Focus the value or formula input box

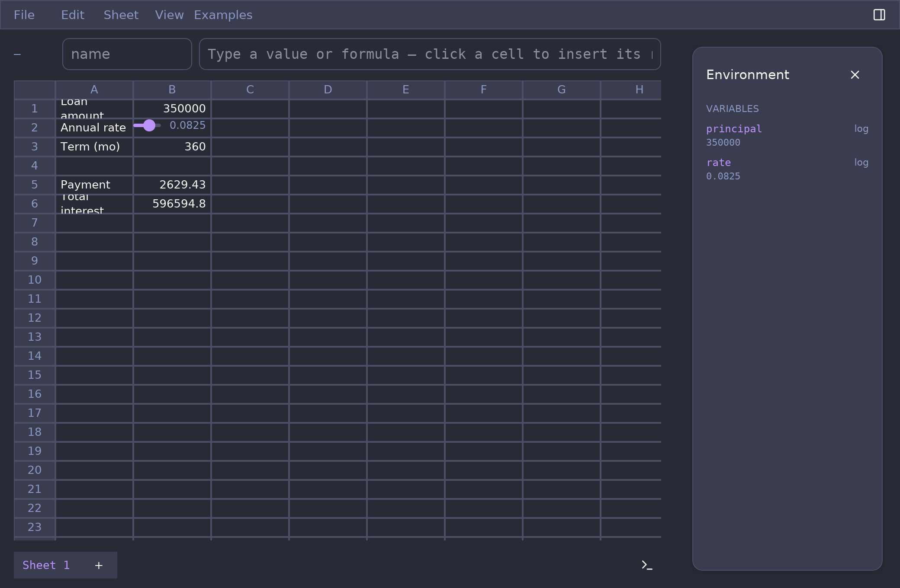430,54
